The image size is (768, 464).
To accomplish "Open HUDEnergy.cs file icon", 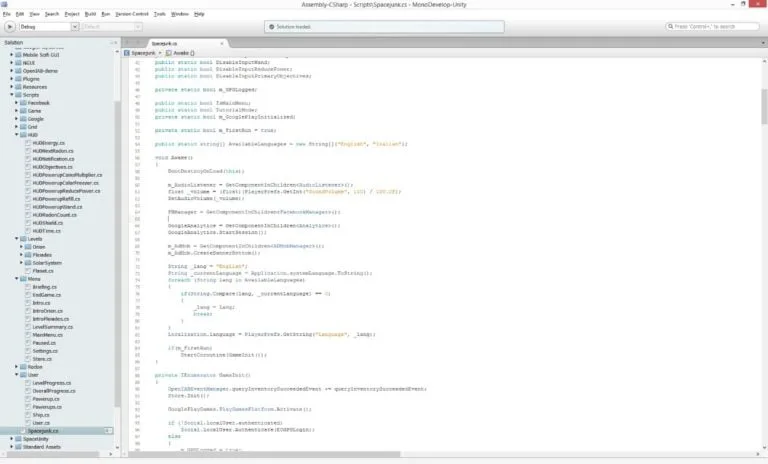I will tap(28, 143).
